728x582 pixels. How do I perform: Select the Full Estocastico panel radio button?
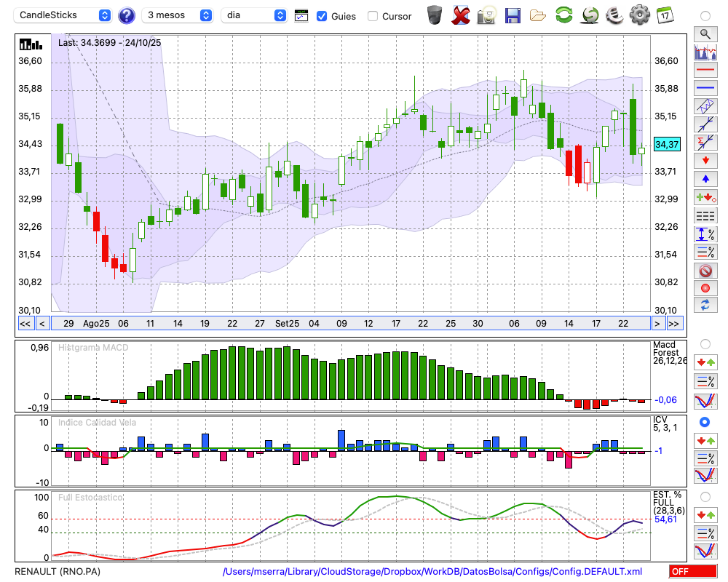click(x=705, y=497)
